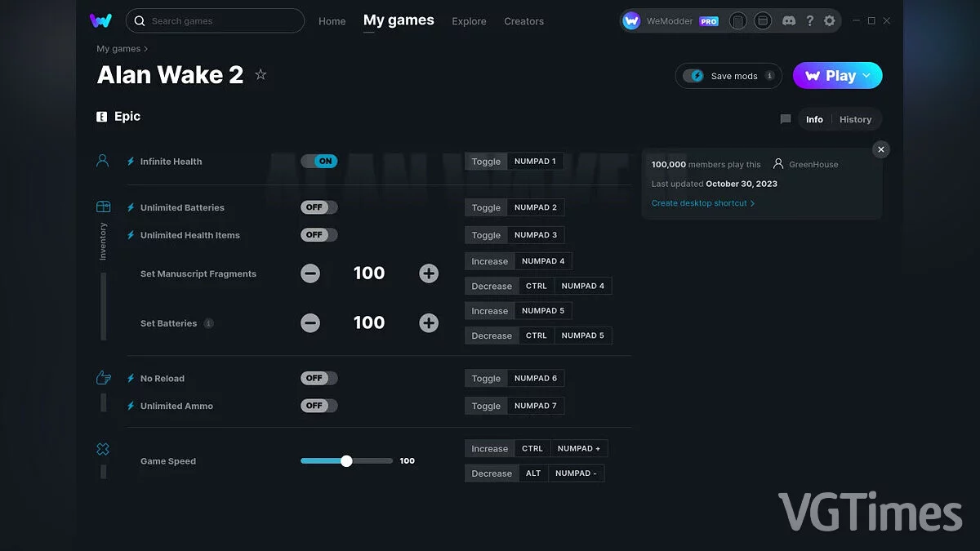Enable Unlimited Batteries toggle
980x551 pixels.
tap(318, 207)
